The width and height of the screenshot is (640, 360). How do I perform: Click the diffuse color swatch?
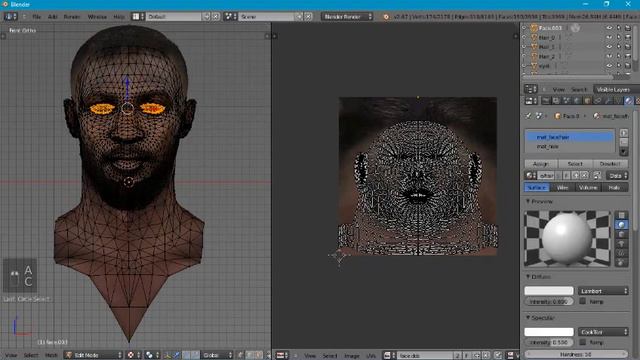pyautogui.click(x=549, y=291)
